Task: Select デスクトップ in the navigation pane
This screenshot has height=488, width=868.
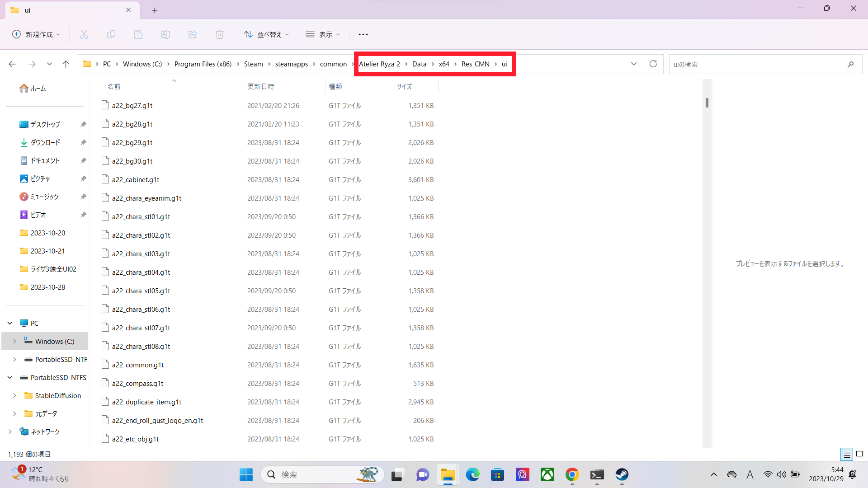Action: coord(45,124)
